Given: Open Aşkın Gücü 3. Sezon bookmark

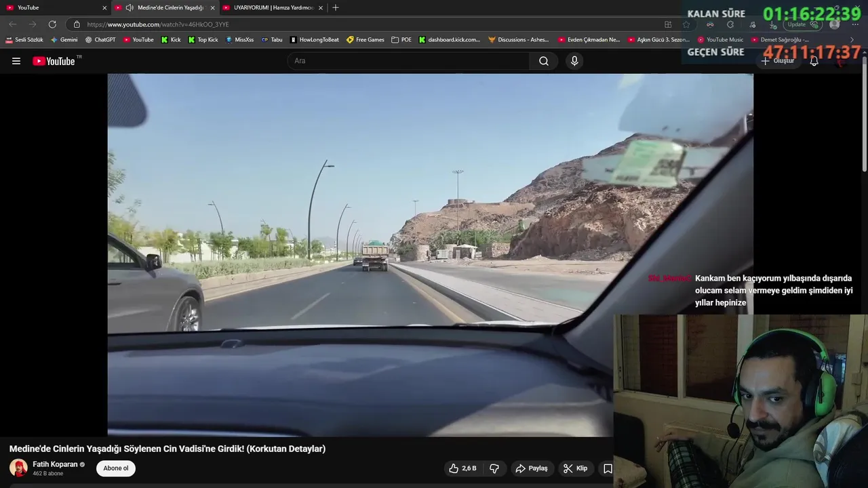Looking at the screenshot, I should click(659, 40).
